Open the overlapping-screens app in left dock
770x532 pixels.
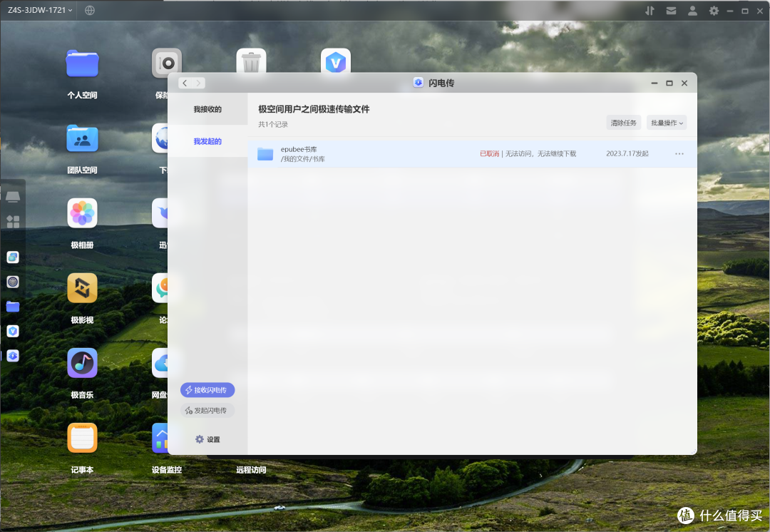(x=13, y=257)
